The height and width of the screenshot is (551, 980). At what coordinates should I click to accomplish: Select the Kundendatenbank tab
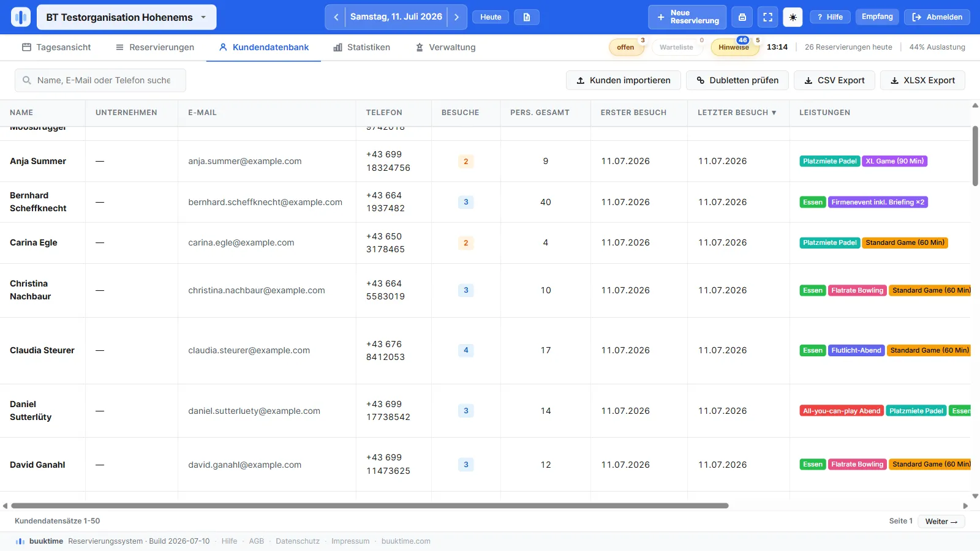pyautogui.click(x=264, y=47)
